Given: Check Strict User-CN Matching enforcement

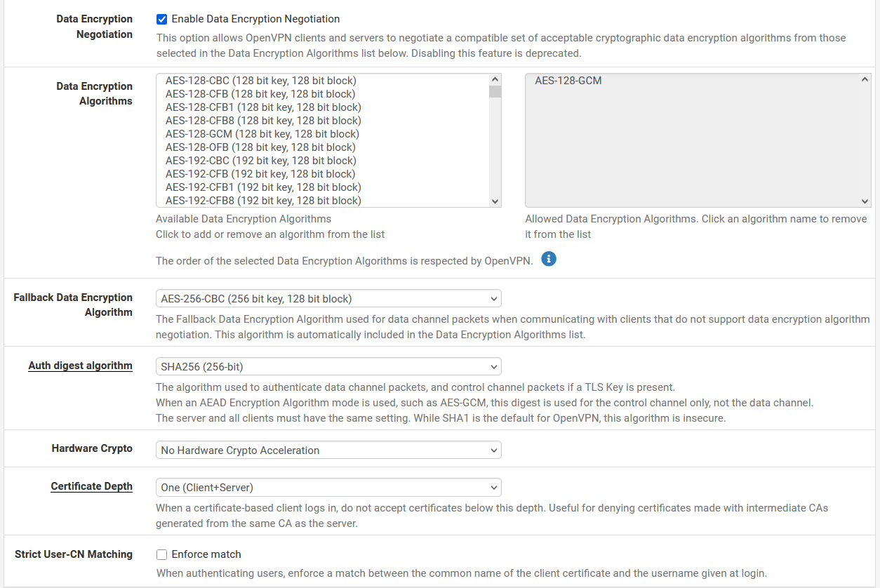Looking at the screenshot, I should 161,554.
